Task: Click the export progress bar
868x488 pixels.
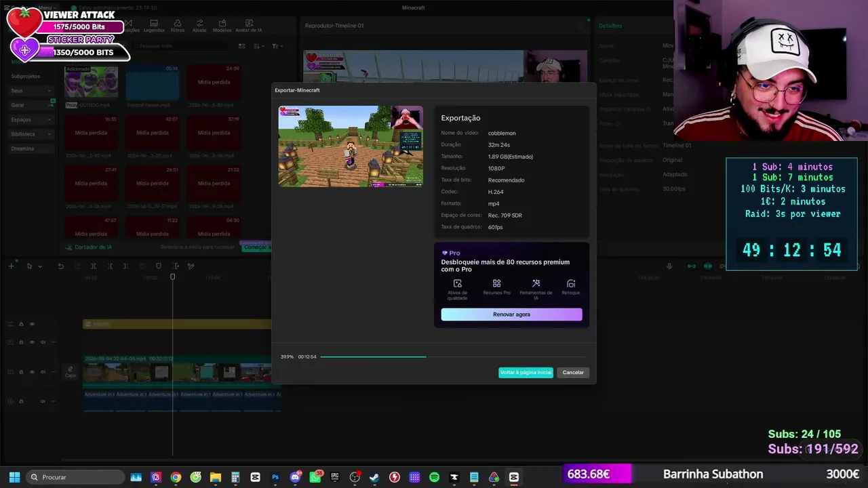Action: pos(453,357)
